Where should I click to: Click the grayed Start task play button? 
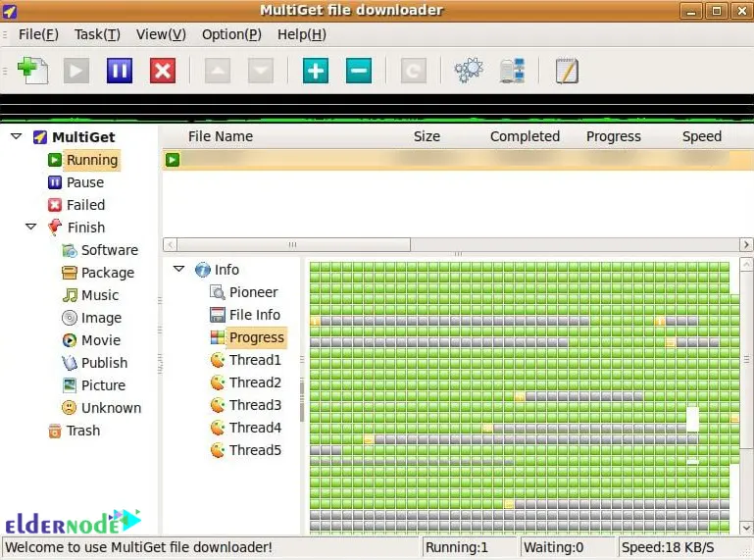coord(76,72)
